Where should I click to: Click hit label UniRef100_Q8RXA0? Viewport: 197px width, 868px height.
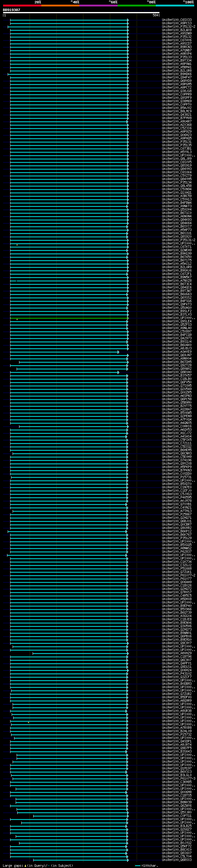point(177,372)
